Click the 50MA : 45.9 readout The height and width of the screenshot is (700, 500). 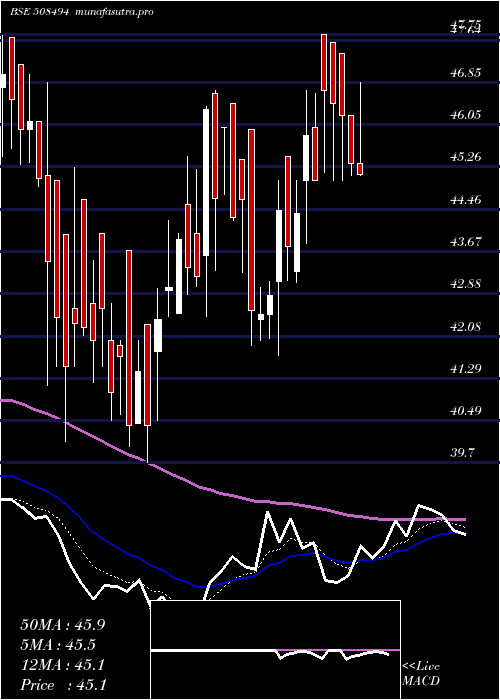tap(63, 625)
